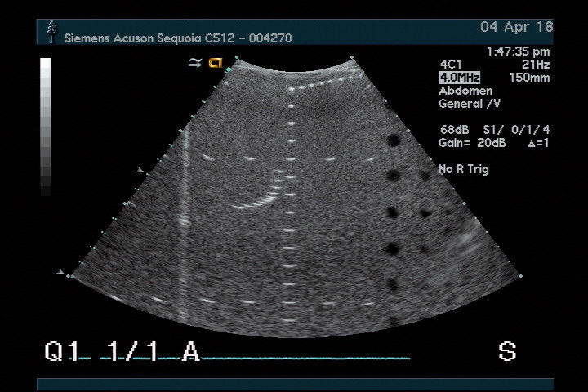
Task: Click the 4C1 transducer label
Action: click(451, 65)
